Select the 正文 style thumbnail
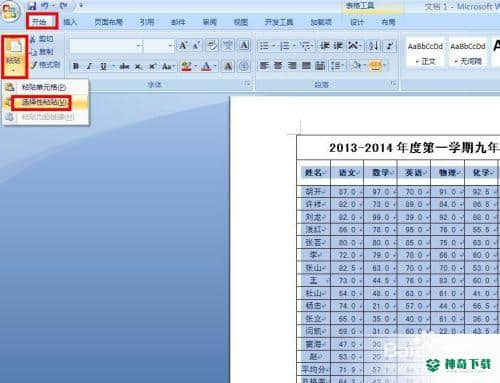500x383 pixels. click(x=425, y=52)
